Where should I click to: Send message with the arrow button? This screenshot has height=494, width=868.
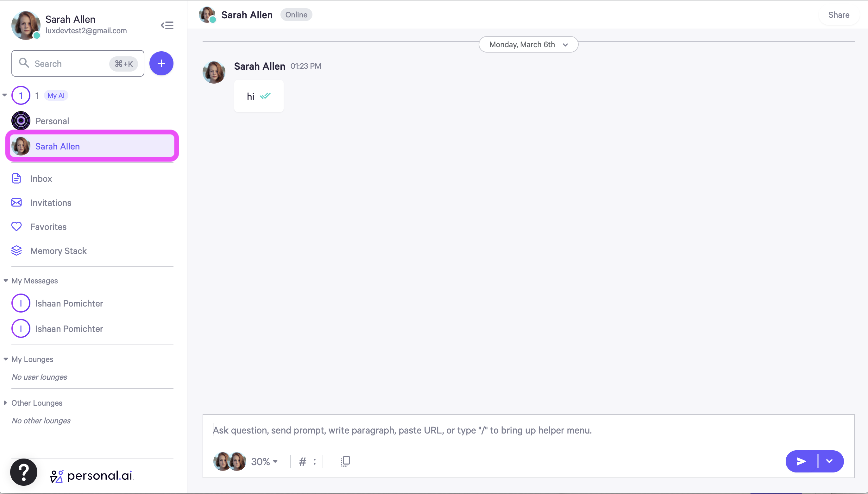pos(801,461)
